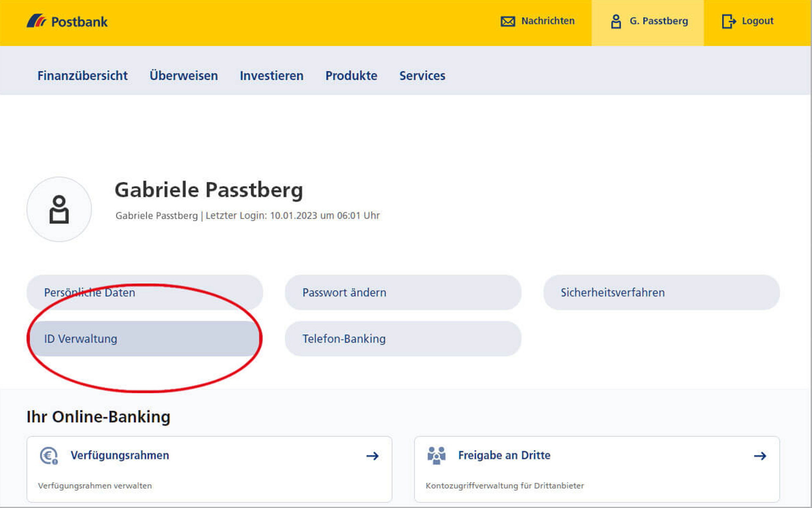Open Sicherheitsverfahren
The height and width of the screenshot is (508, 812).
[x=661, y=292]
